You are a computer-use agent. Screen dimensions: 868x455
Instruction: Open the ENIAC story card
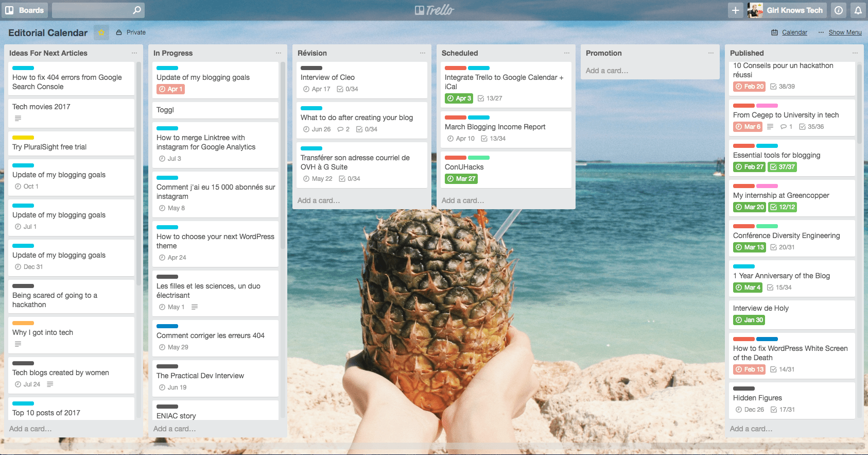click(x=215, y=410)
